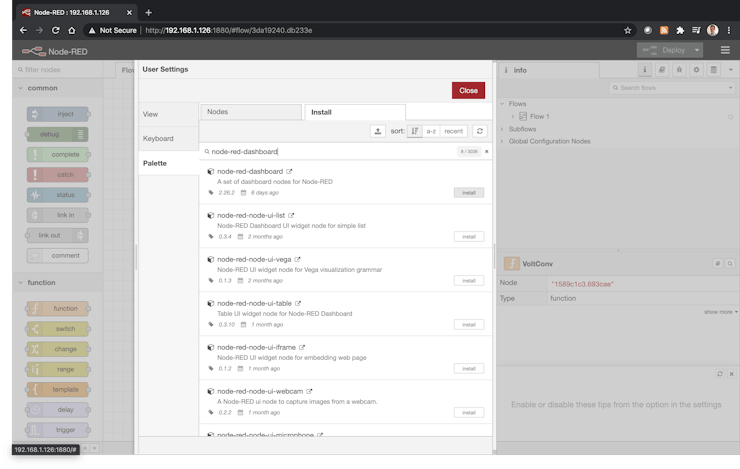Open the help book sidebar icon
This screenshot has height=469, width=740.
663,70
